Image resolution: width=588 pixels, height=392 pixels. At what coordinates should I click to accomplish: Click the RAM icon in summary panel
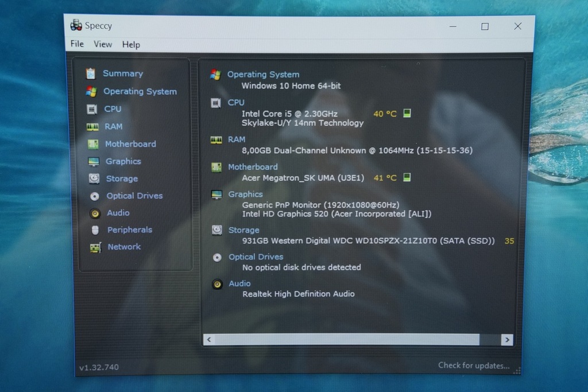click(216, 140)
